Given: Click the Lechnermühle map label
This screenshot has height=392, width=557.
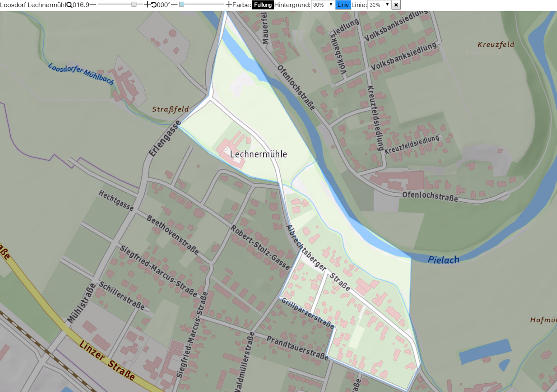Looking at the screenshot, I should pyautogui.click(x=258, y=154).
